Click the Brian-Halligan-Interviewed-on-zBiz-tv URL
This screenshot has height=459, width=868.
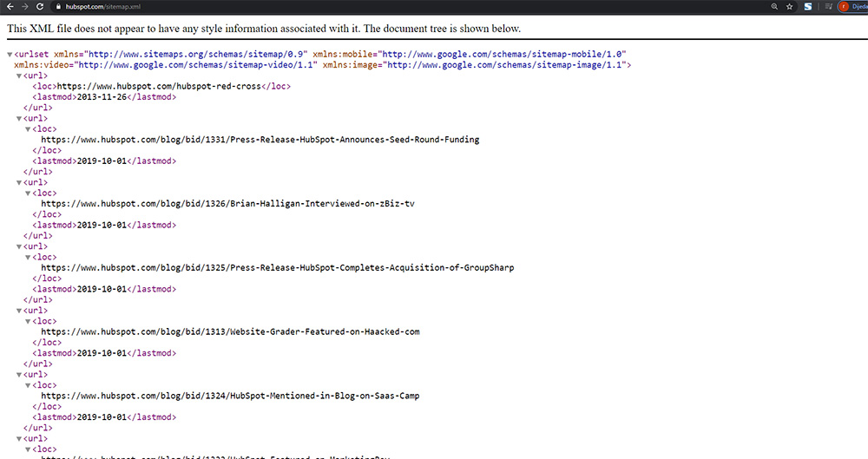[227, 204]
